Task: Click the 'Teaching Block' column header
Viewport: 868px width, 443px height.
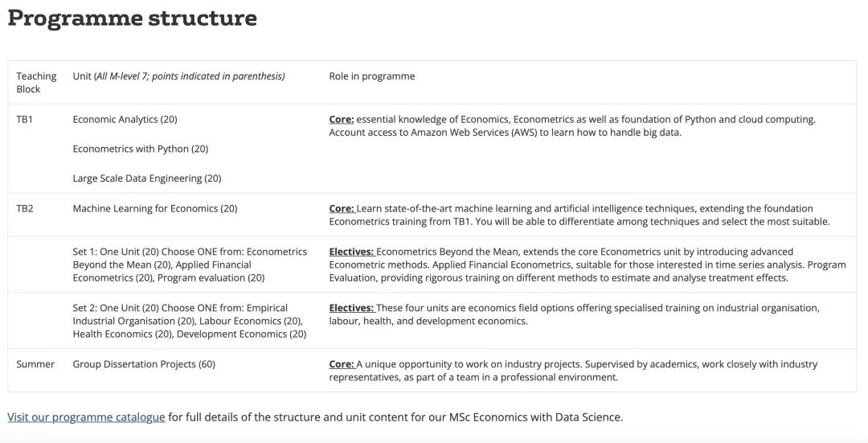Action: pyautogui.click(x=36, y=82)
